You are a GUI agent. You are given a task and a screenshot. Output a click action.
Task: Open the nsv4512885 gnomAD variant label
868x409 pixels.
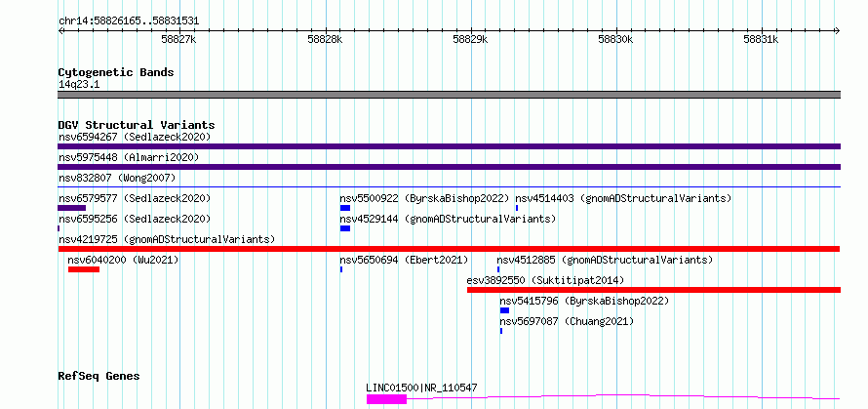point(605,260)
